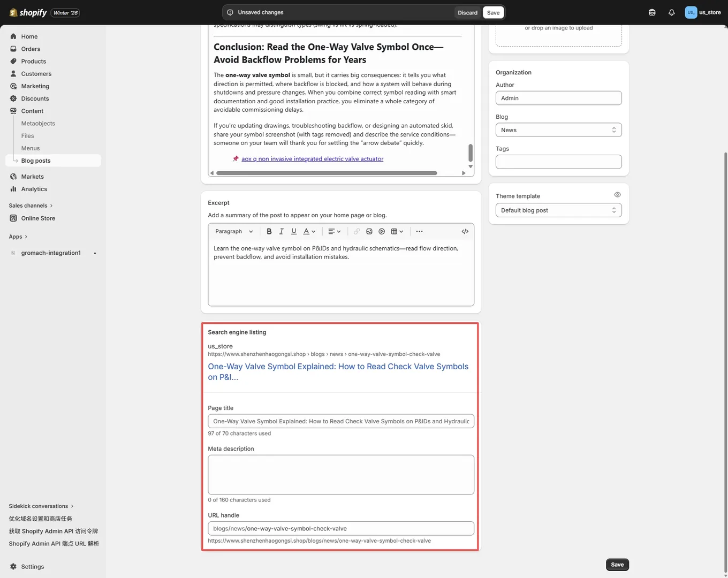Toggle bold formatting in the excerpt editor
The height and width of the screenshot is (578, 728).
click(x=269, y=232)
